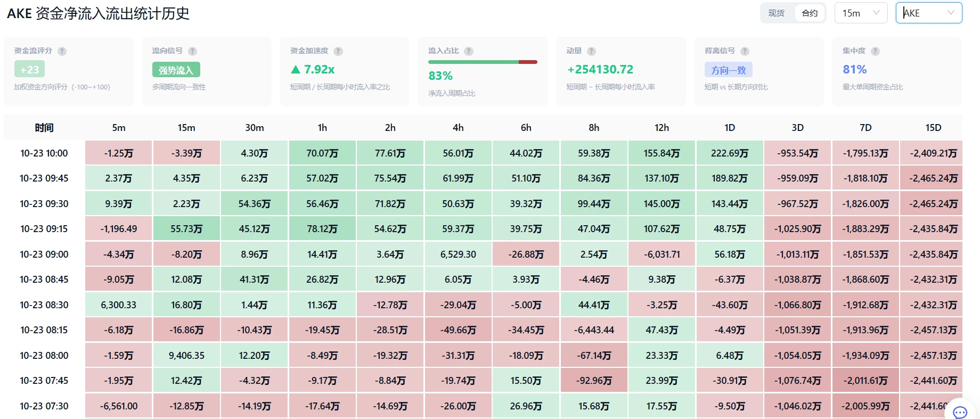Click the 12h column header
The height and width of the screenshot is (419, 980).
pos(661,128)
